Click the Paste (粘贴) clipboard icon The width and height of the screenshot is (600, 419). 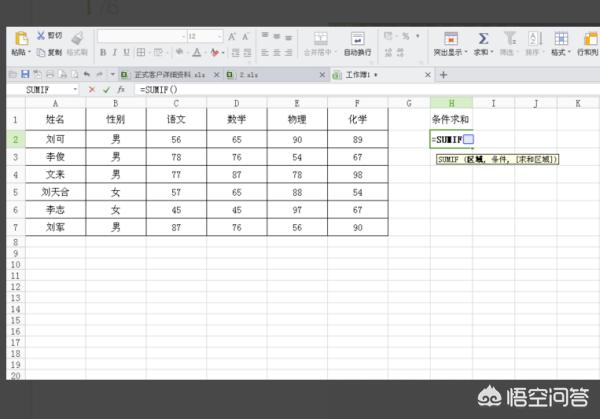pos(19,38)
